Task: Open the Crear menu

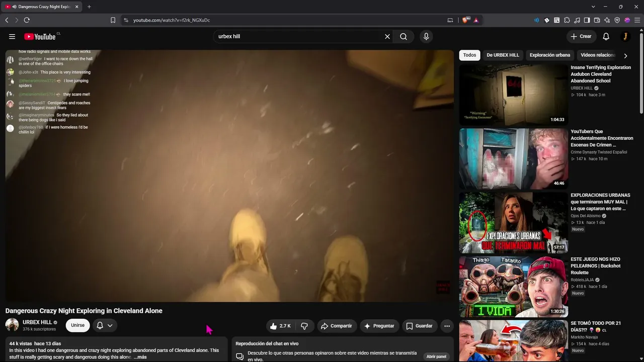Action: pos(581,37)
